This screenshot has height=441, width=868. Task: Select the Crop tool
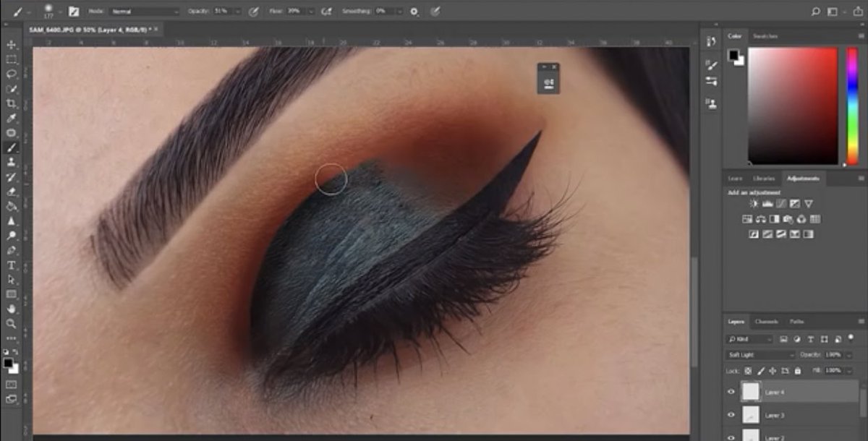tap(12, 103)
